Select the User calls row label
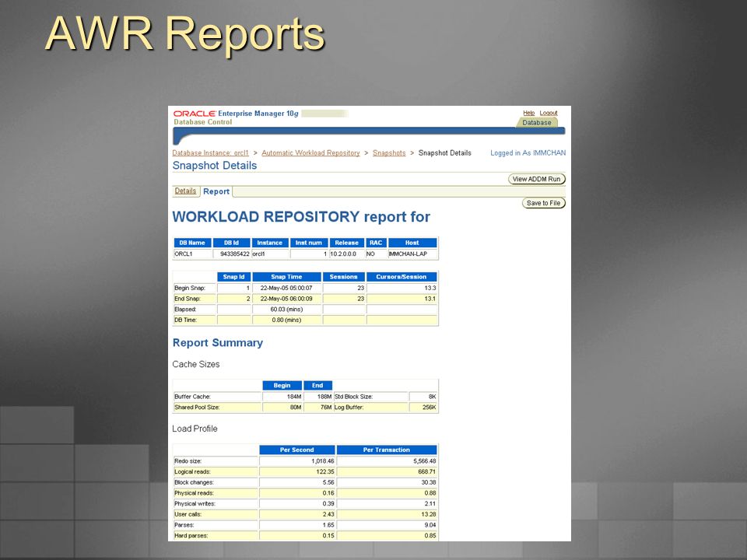The height and width of the screenshot is (560, 747). [x=188, y=514]
